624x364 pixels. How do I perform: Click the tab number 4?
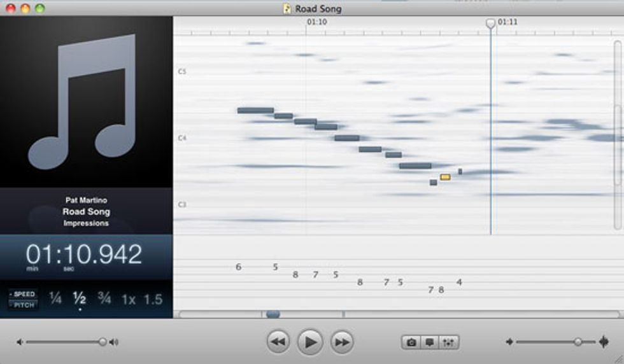pos(459,282)
